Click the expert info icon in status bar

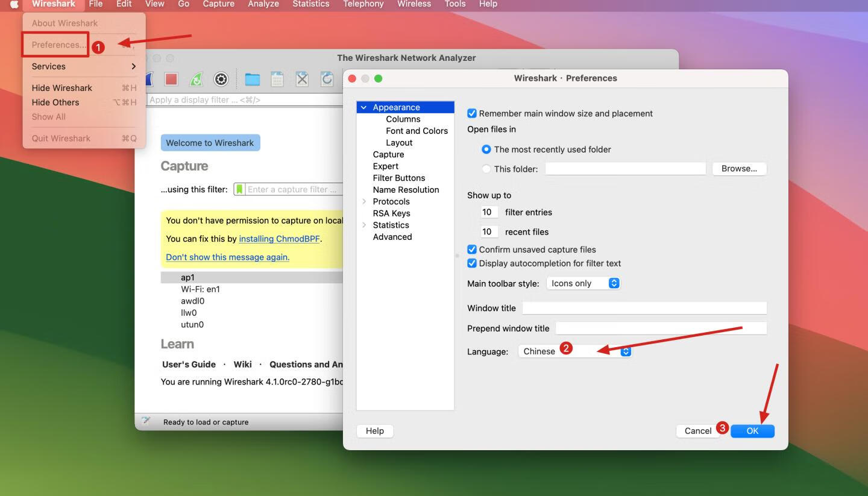[x=145, y=421]
